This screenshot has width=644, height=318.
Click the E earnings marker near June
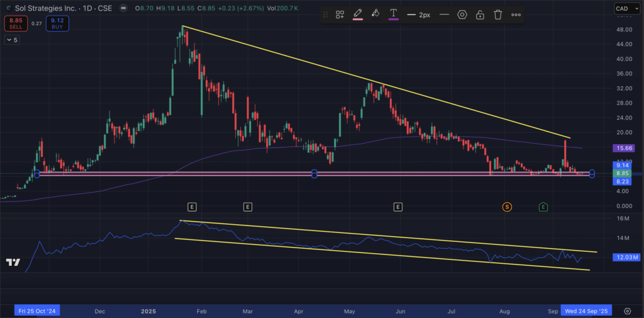coord(397,207)
